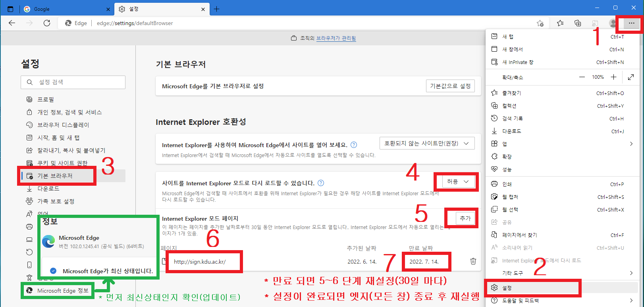Open 잘라내기, 복사 및 붙여넣기 settings

pos(73,150)
